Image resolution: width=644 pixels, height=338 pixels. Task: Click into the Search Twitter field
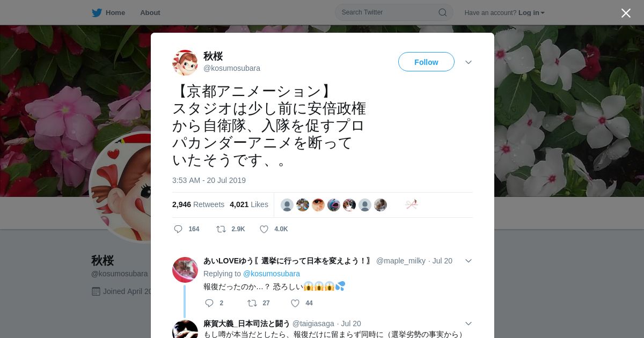point(389,12)
